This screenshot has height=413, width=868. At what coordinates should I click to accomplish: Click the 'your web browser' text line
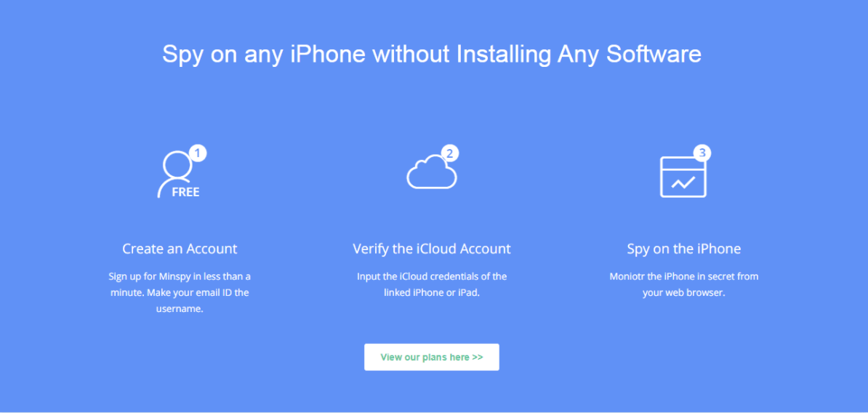coord(683,293)
